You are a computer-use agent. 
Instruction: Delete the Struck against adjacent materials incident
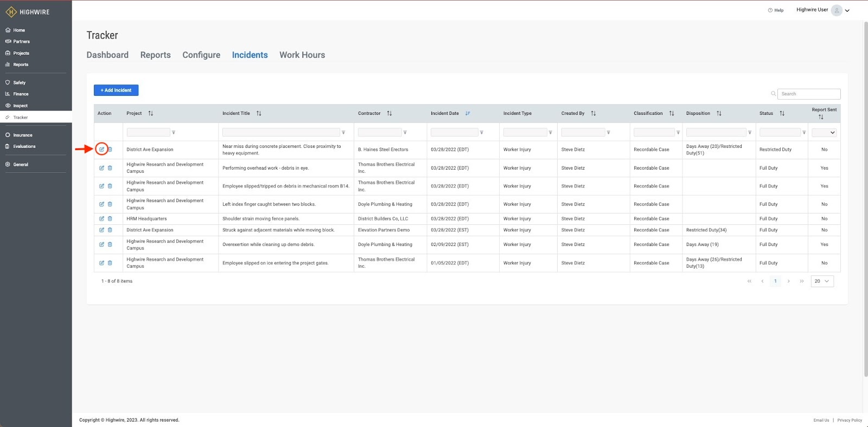coord(110,230)
